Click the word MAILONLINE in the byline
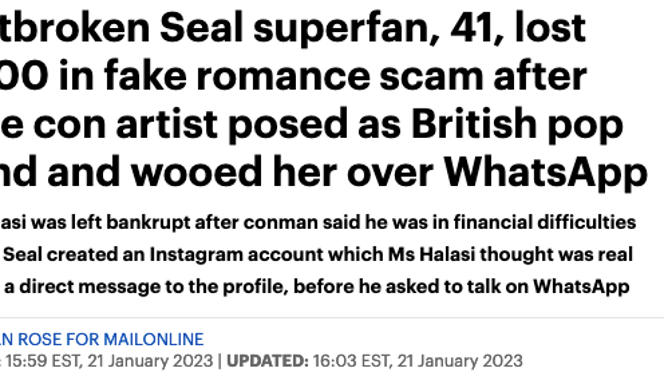Screen dimensions: 668x376 (154, 339)
